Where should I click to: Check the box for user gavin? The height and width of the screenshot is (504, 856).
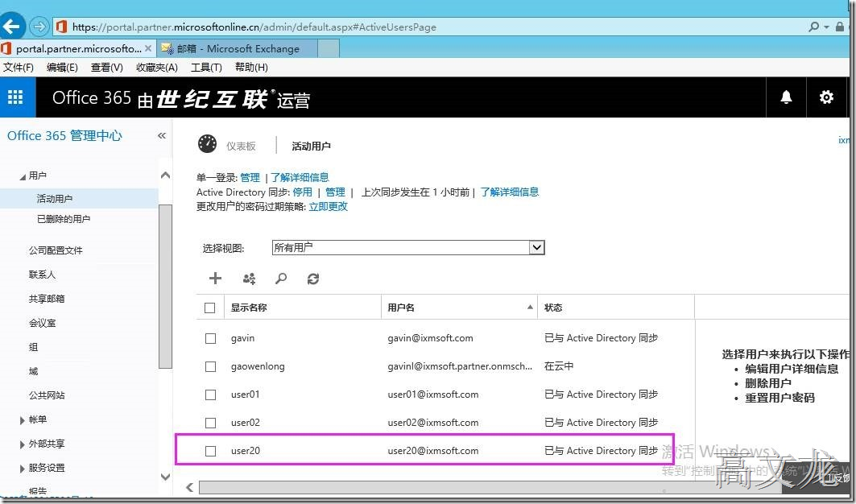click(x=210, y=338)
